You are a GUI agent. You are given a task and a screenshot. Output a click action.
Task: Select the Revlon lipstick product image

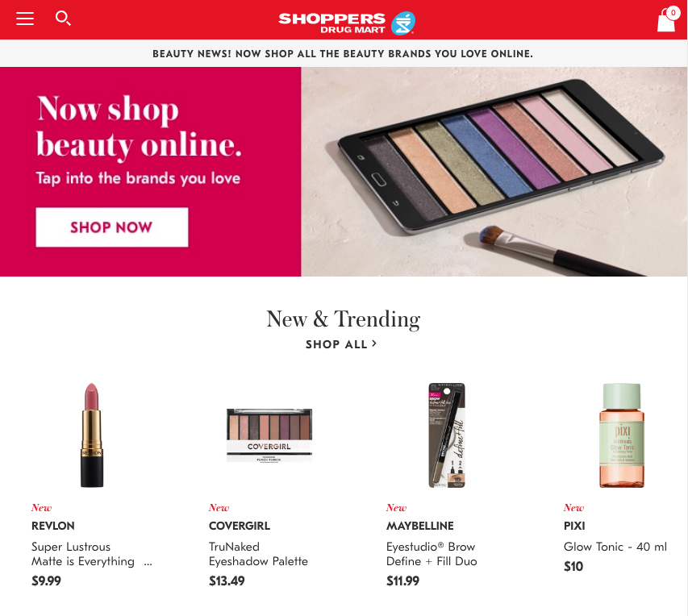pos(92,435)
